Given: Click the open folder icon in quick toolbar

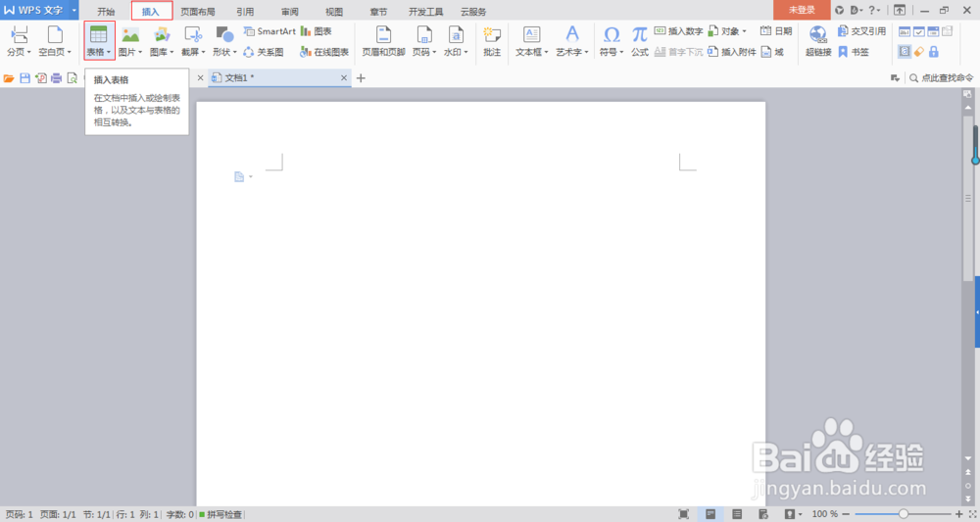Looking at the screenshot, I should 9,78.
